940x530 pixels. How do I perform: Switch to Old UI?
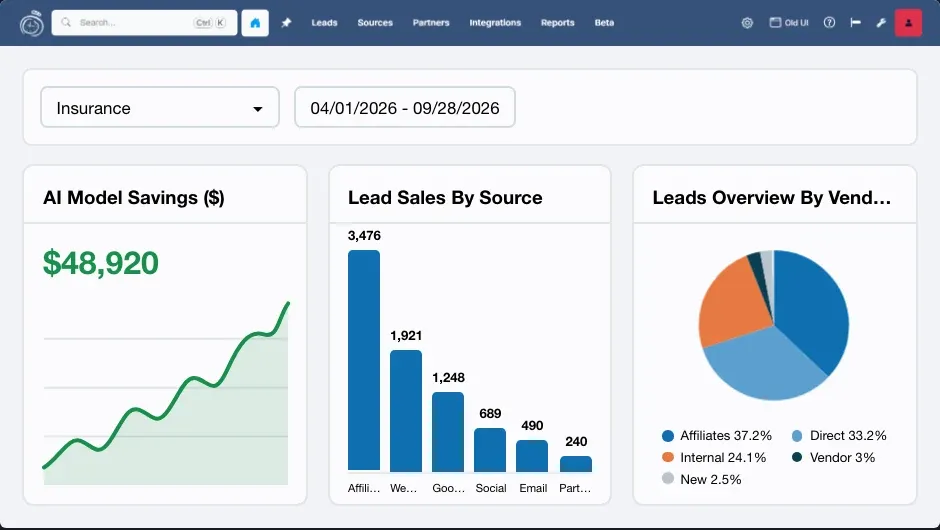click(789, 23)
